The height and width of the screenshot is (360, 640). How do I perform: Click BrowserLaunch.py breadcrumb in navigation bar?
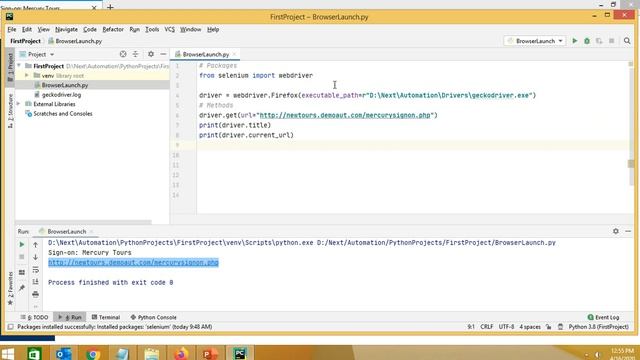coord(75,41)
